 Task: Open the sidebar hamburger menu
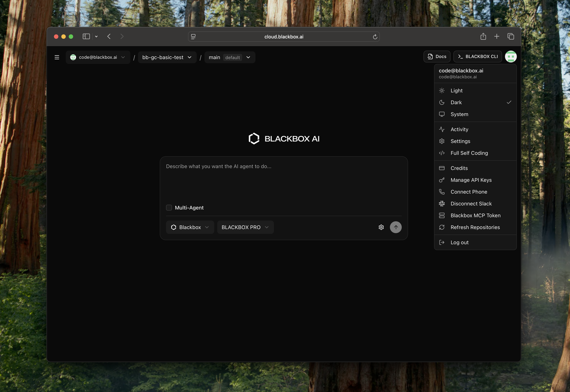pyautogui.click(x=57, y=57)
